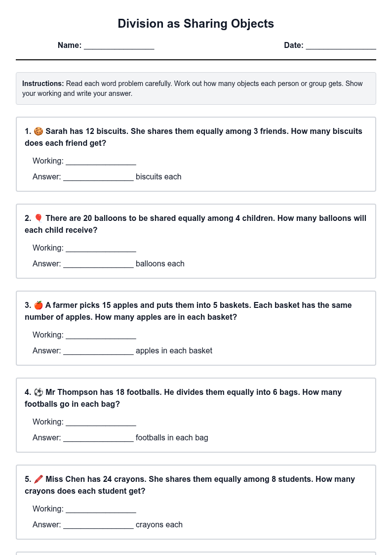Click the Answer blank before 'apples in each basket'
The width and height of the screenshot is (392, 555).
point(99,351)
